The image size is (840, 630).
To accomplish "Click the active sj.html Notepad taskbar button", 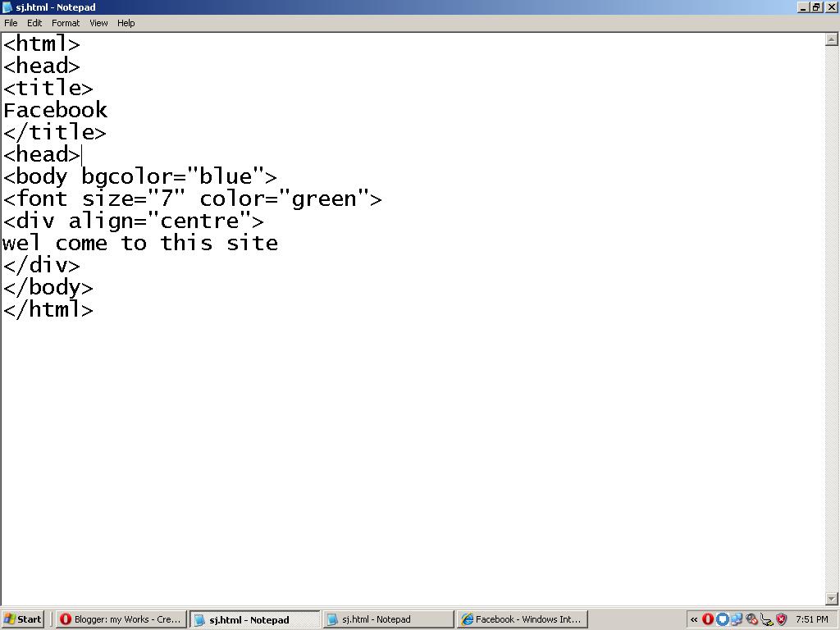I will [255, 619].
